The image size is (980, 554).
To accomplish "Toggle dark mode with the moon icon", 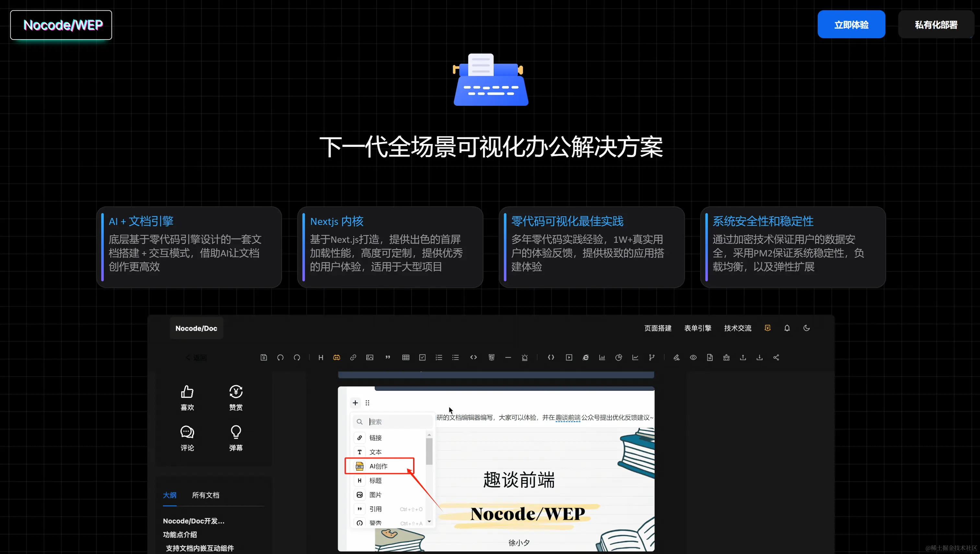I will pos(806,328).
